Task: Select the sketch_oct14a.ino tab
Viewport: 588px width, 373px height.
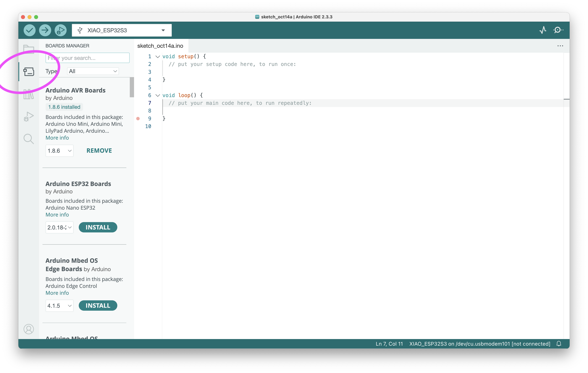Action: (160, 46)
